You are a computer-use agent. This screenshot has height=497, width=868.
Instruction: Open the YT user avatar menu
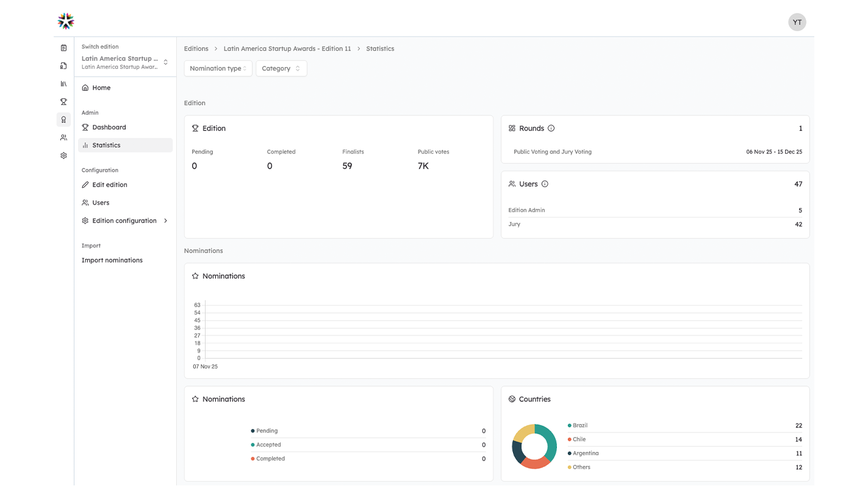coord(797,22)
